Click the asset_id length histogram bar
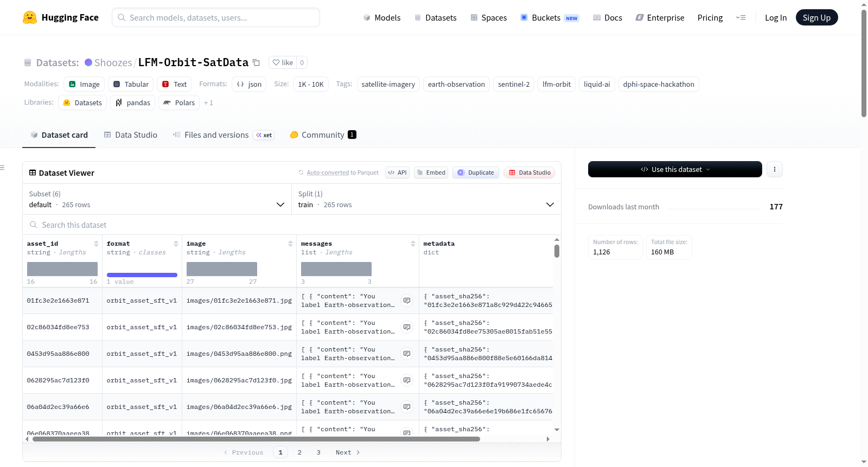The height and width of the screenshot is (467, 868). point(62,269)
